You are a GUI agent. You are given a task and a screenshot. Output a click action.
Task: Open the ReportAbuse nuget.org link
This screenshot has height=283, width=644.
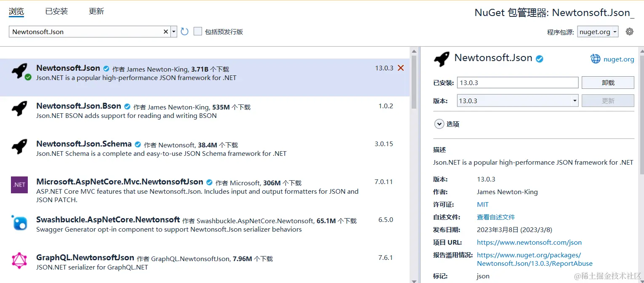click(535, 259)
